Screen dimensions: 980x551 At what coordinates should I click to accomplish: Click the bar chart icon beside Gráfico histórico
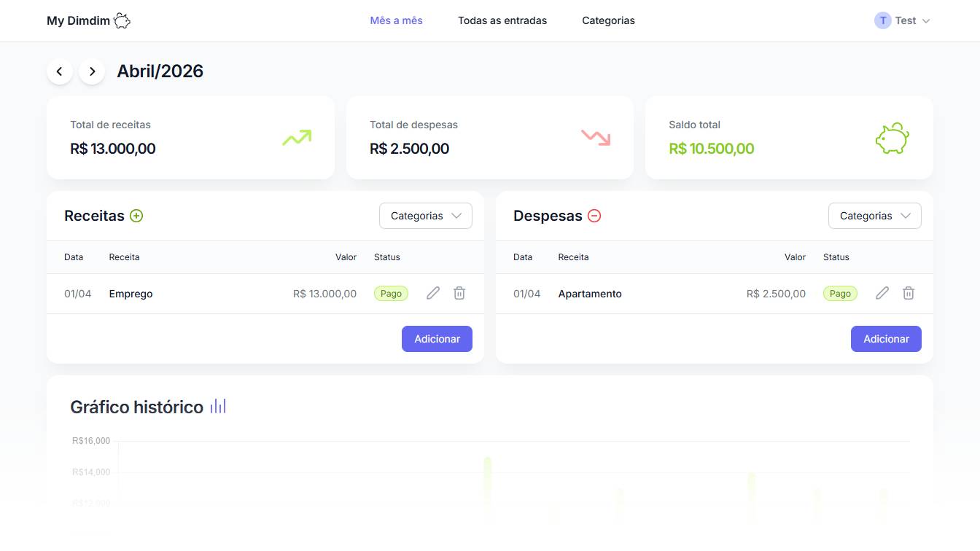point(218,407)
